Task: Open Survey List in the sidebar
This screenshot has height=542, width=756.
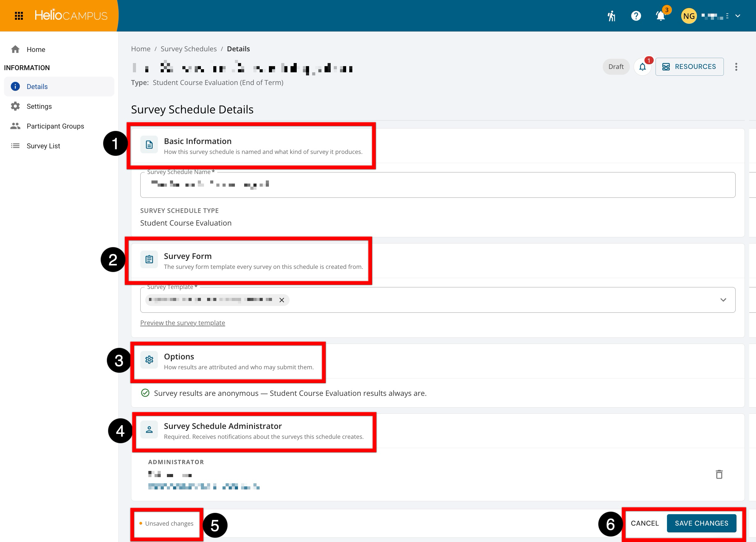Action: coord(59,146)
